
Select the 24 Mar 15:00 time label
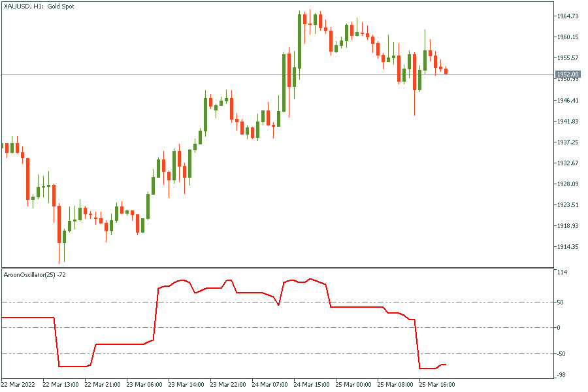click(310, 385)
